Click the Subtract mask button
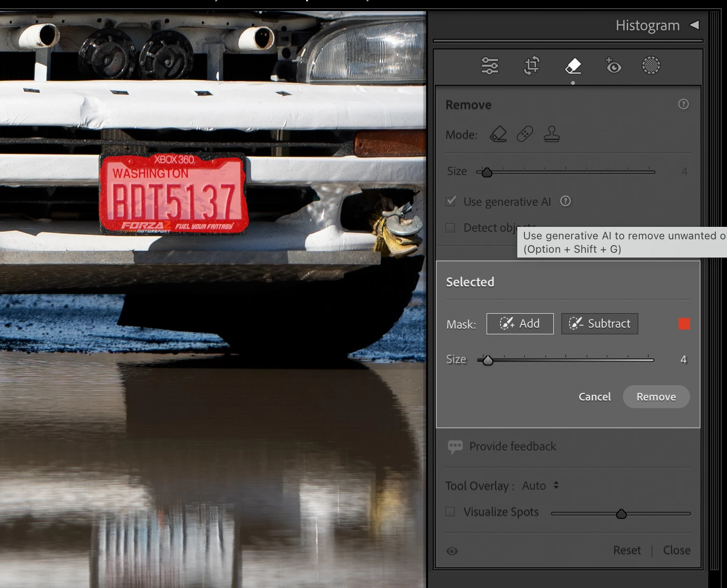 (x=600, y=324)
